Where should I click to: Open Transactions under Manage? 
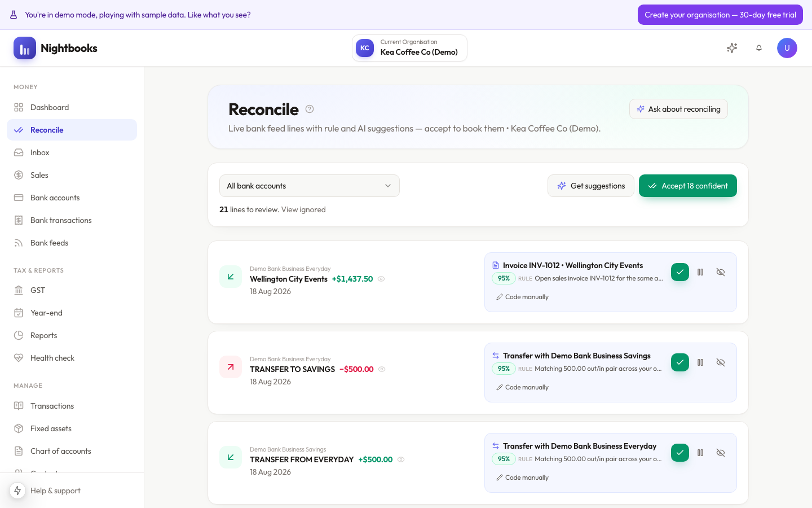(x=72, y=406)
